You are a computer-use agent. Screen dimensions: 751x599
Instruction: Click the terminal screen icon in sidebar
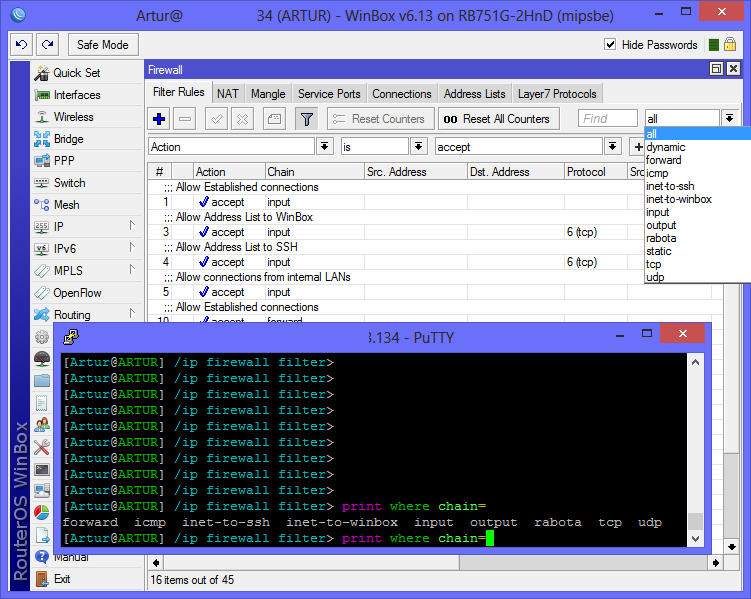tap(42, 469)
